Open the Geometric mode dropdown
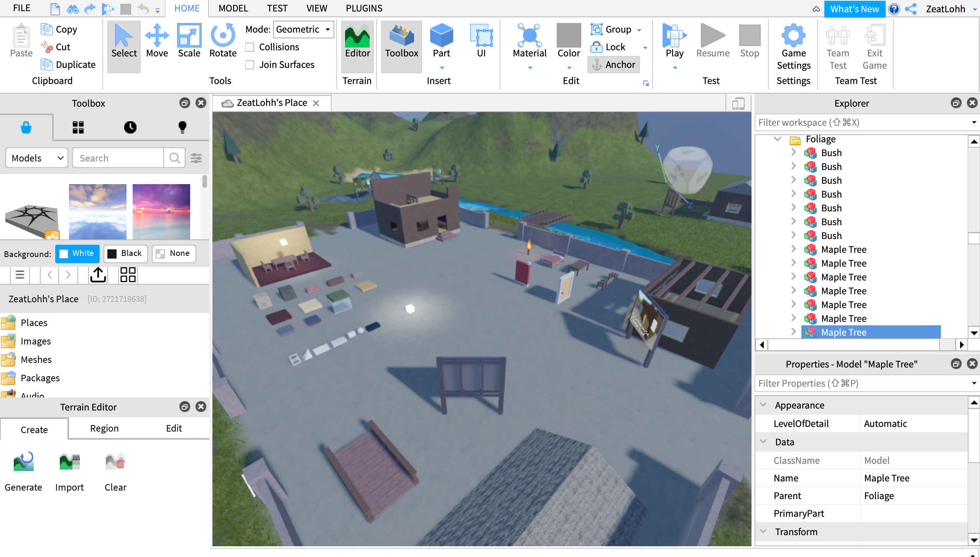 [x=303, y=29]
